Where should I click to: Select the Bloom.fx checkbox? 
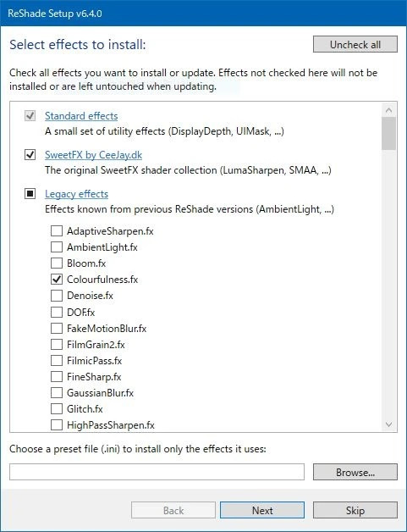57,263
